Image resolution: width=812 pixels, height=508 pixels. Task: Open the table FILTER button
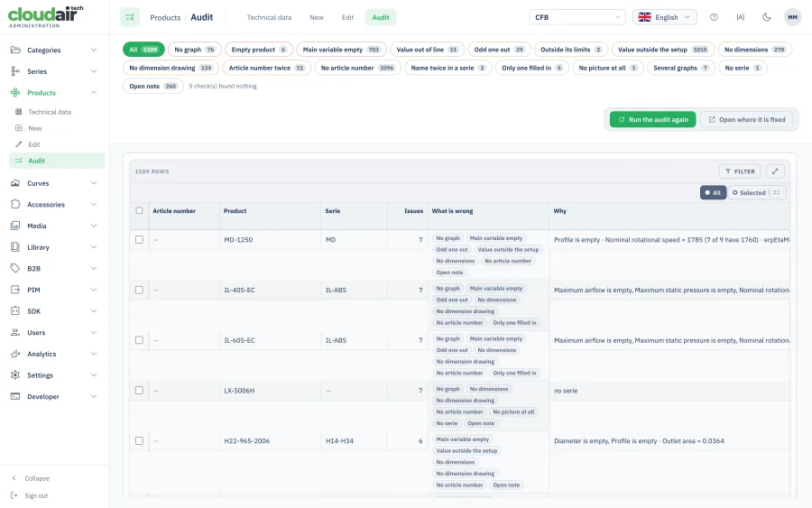(740, 171)
